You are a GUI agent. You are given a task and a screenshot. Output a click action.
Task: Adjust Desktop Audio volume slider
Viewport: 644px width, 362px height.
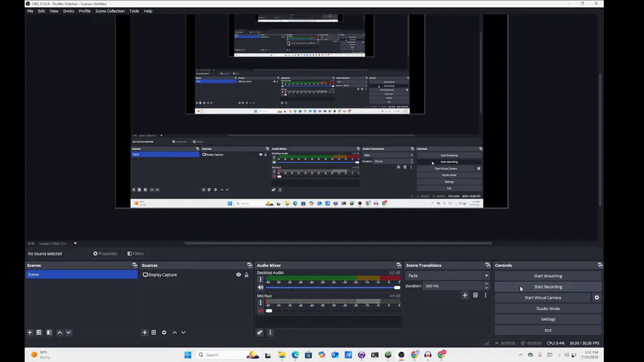tap(333, 288)
